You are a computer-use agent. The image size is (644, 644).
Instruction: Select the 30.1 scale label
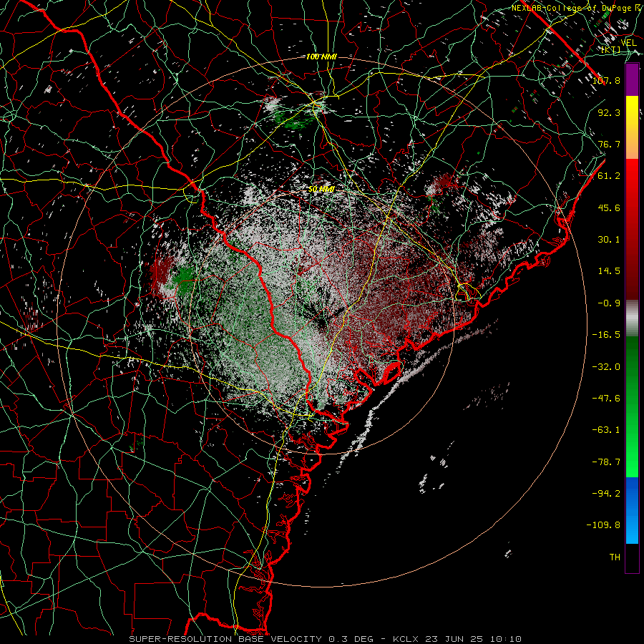(609, 240)
